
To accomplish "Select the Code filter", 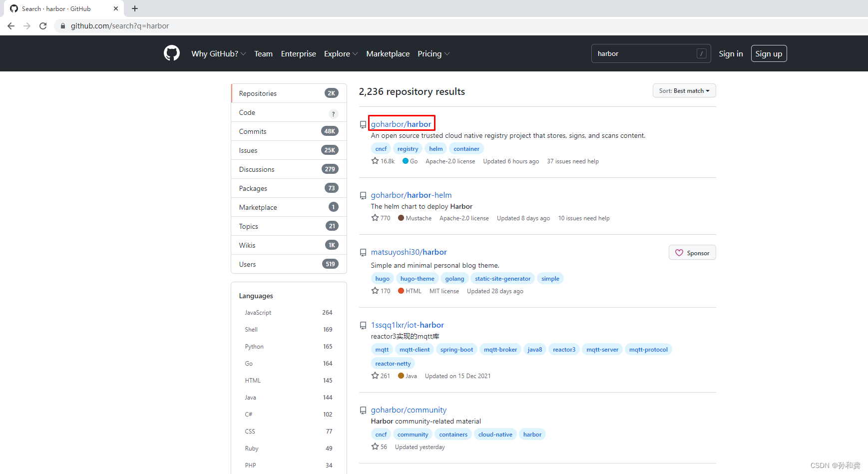I will coord(289,112).
